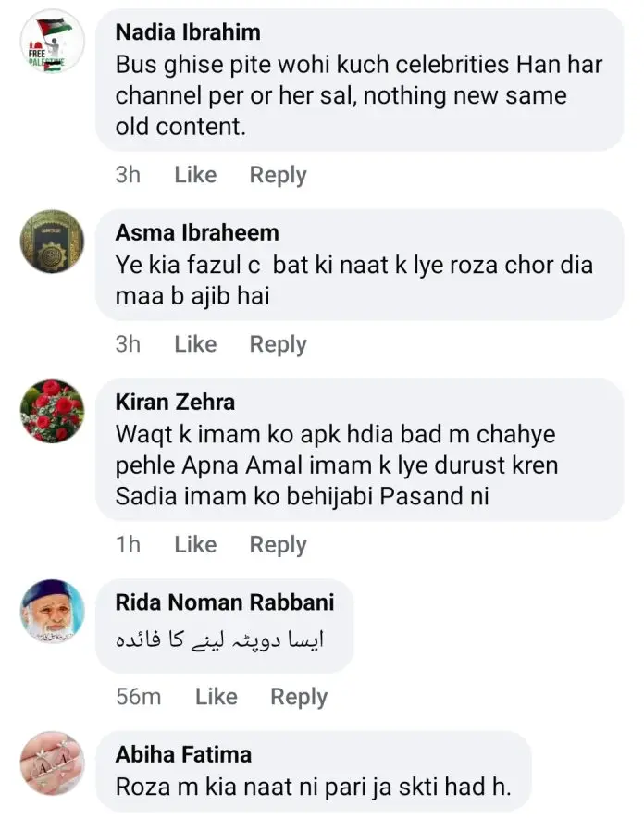Viewport: 644px width, 819px height.
Task: Visit Kiran Zehra's profile via name
Action: (175, 402)
